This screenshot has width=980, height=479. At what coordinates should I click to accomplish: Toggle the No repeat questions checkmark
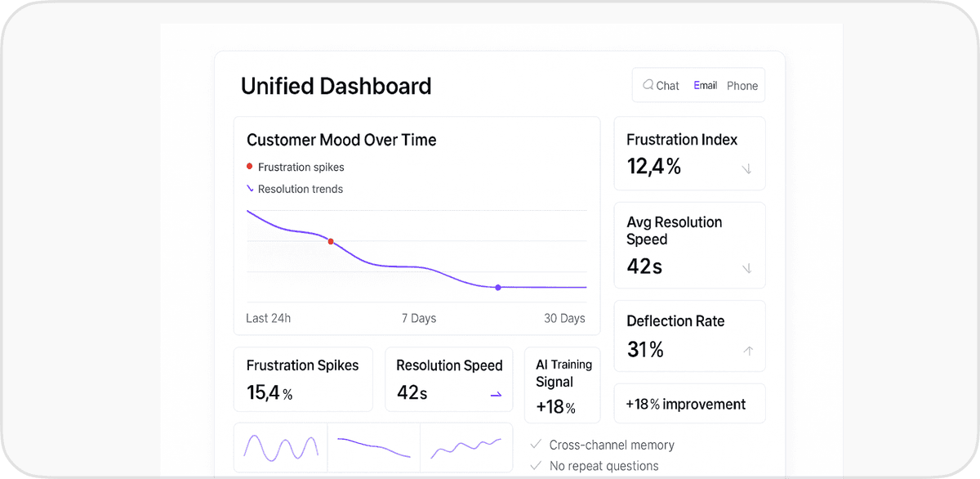click(x=536, y=466)
